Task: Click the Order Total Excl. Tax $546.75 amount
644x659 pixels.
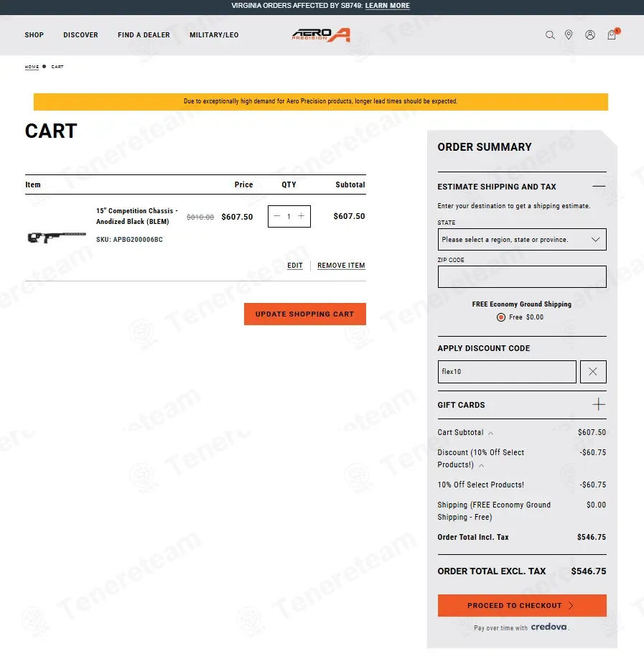Action: click(589, 571)
